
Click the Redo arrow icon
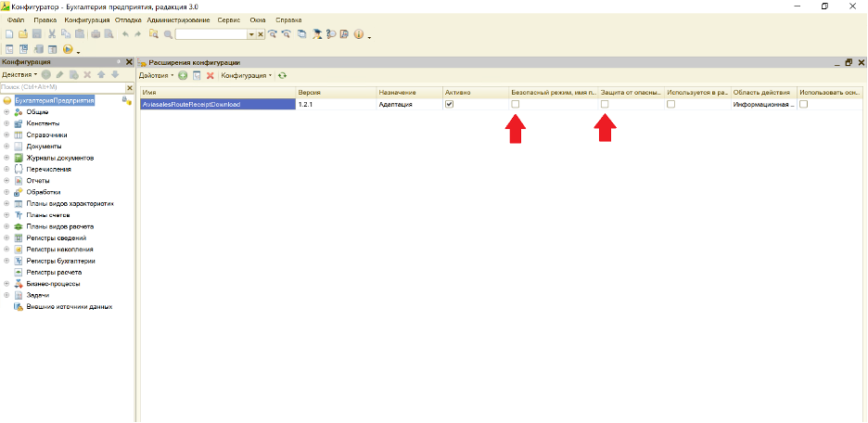pyautogui.click(x=138, y=34)
